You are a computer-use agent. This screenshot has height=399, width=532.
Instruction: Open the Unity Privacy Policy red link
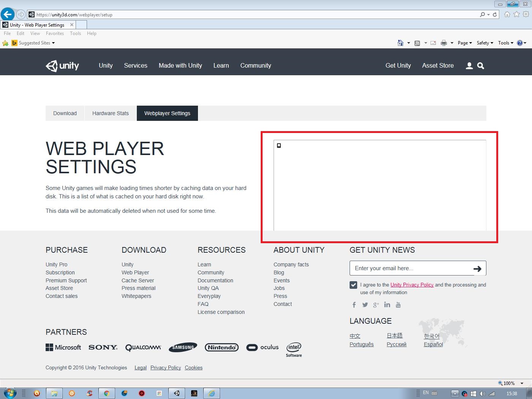(x=412, y=285)
